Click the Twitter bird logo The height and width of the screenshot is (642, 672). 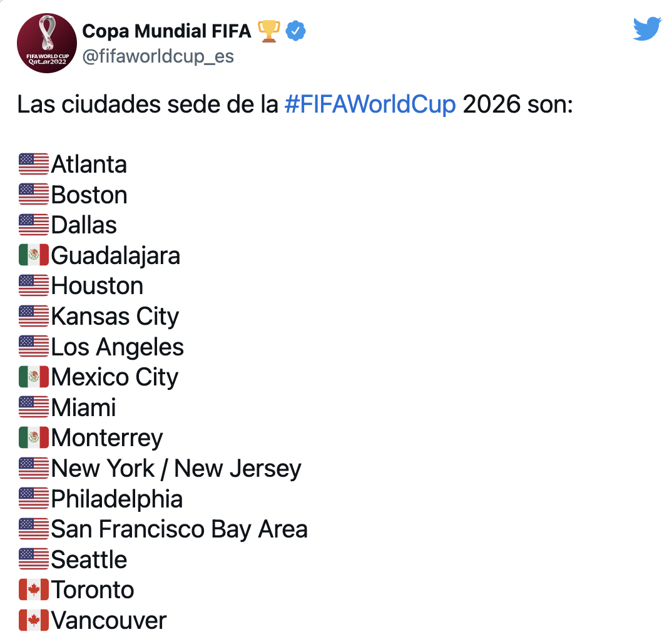(x=646, y=29)
